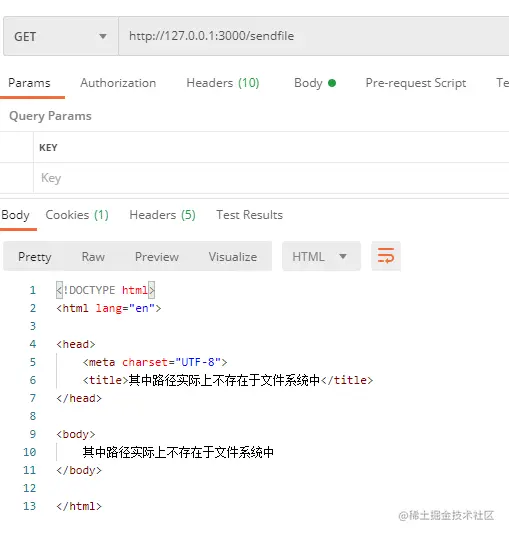Open the Pre-request Script tab

pyautogui.click(x=416, y=83)
